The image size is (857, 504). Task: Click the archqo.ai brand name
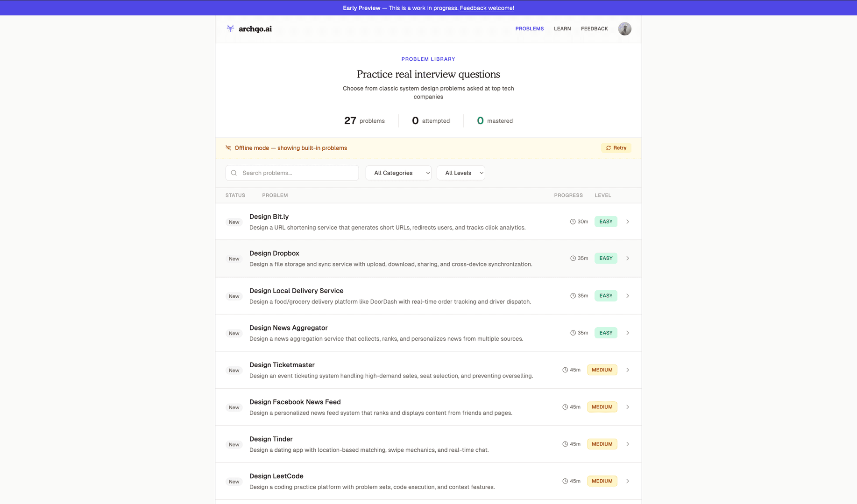click(255, 29)
